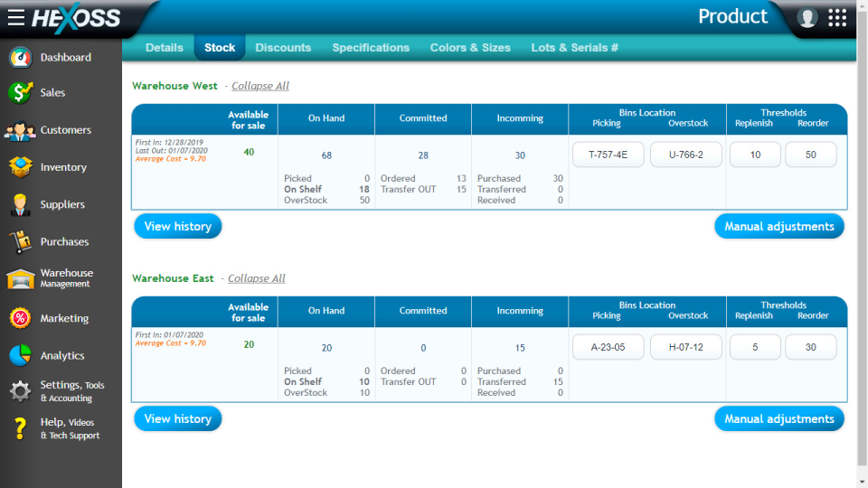Click Warehouse West available for sale 40
Screen dimensions: 868x488
click(x=250, y=152)
